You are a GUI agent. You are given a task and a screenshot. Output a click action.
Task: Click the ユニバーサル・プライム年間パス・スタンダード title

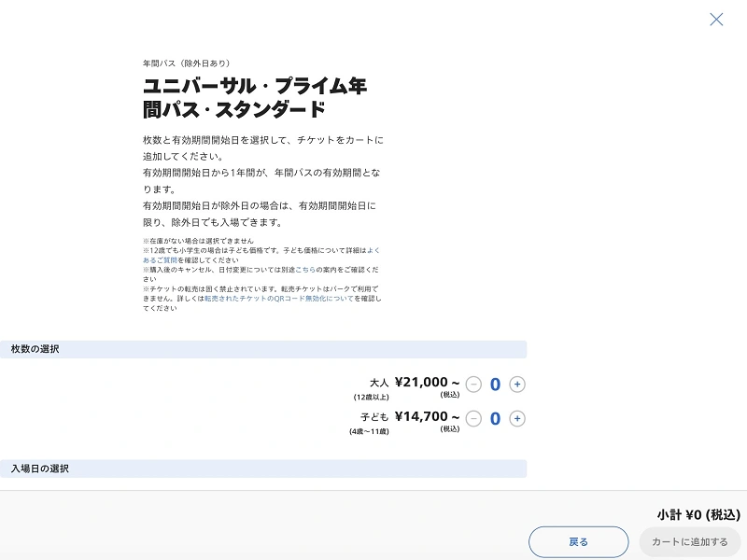coord(255,98)
